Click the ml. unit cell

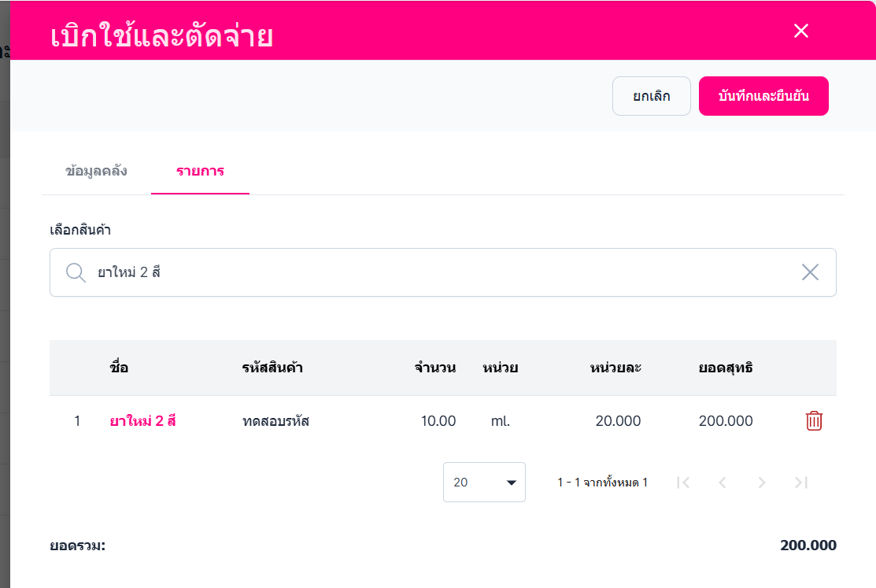tap(501, 421)
